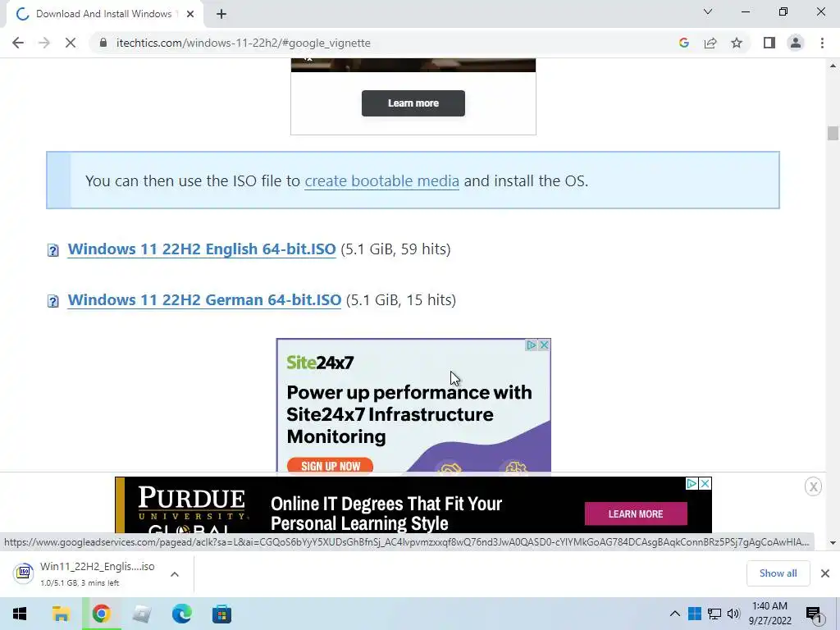
Task: Click the forward navigation arrow
Action: (x=44, y=43)
